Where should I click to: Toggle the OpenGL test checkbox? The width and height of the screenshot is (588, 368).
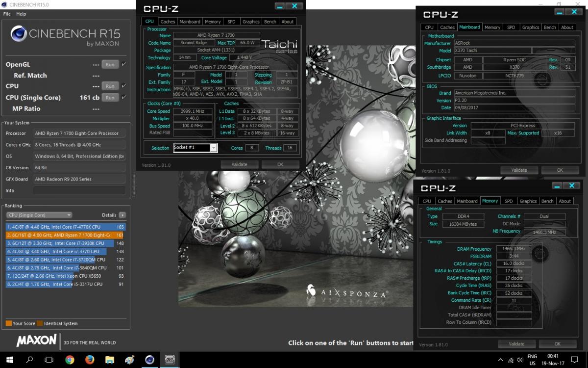point(123,64)
